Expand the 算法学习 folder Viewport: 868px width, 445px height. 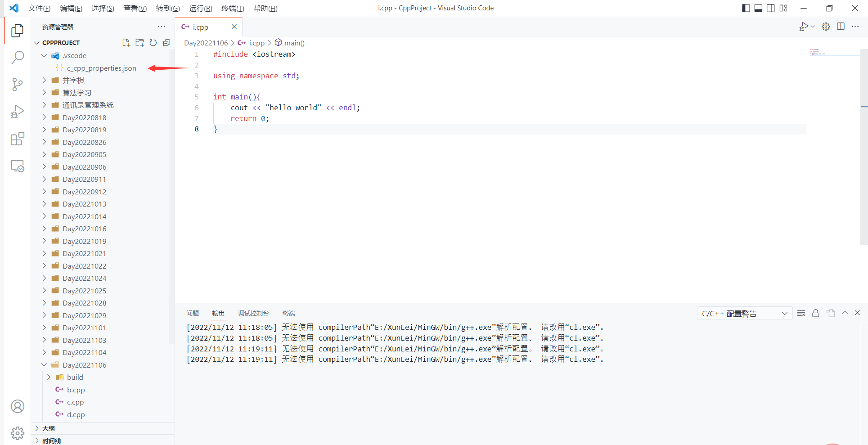pyautogui.click(x=44, y=93)
